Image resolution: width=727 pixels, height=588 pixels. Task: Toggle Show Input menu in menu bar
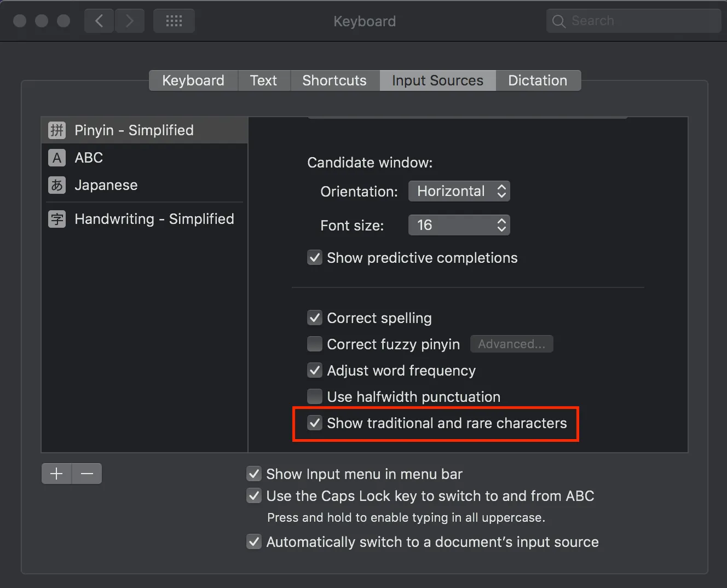(x=254, y=474)
